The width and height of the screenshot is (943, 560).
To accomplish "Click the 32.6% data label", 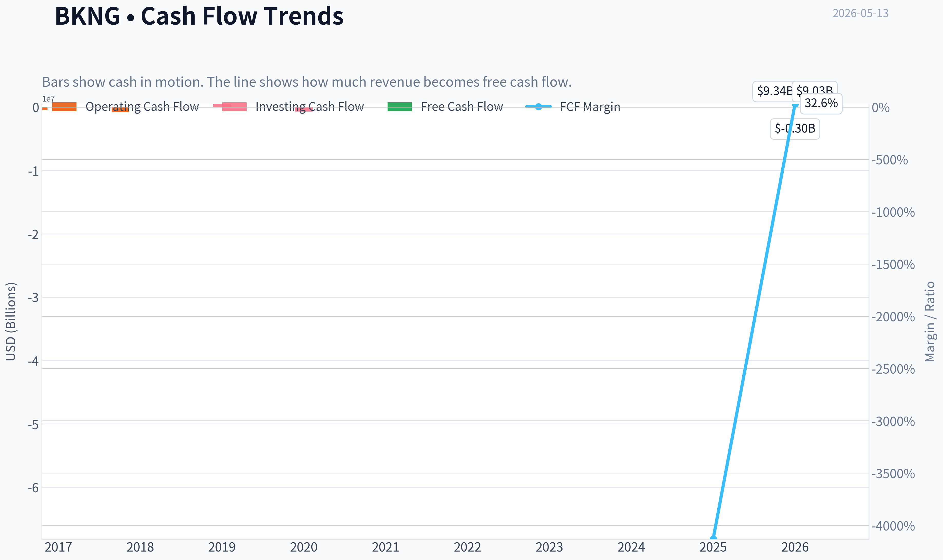I will [x=821, y=103].
